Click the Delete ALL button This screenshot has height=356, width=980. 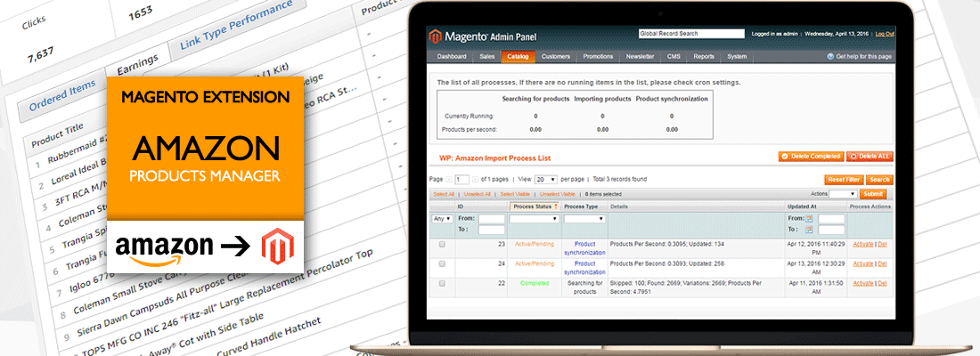click(x=870, y=156)
